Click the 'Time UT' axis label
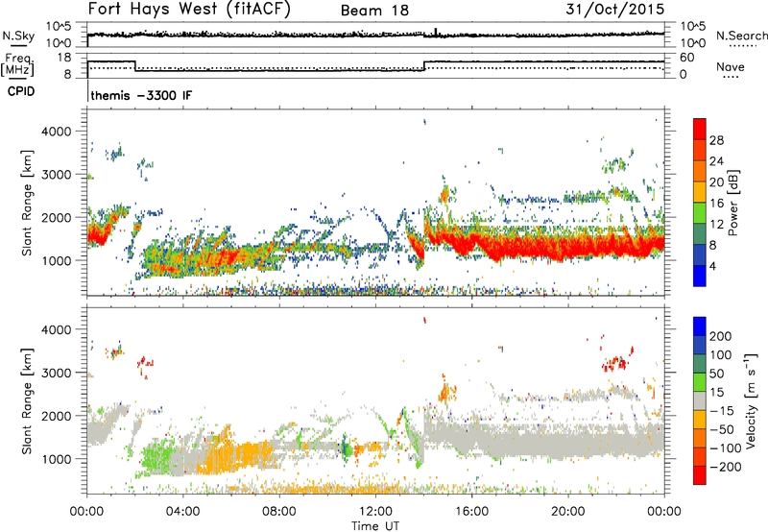The width and height of the screenshot is (768, 532). (375, 525)
